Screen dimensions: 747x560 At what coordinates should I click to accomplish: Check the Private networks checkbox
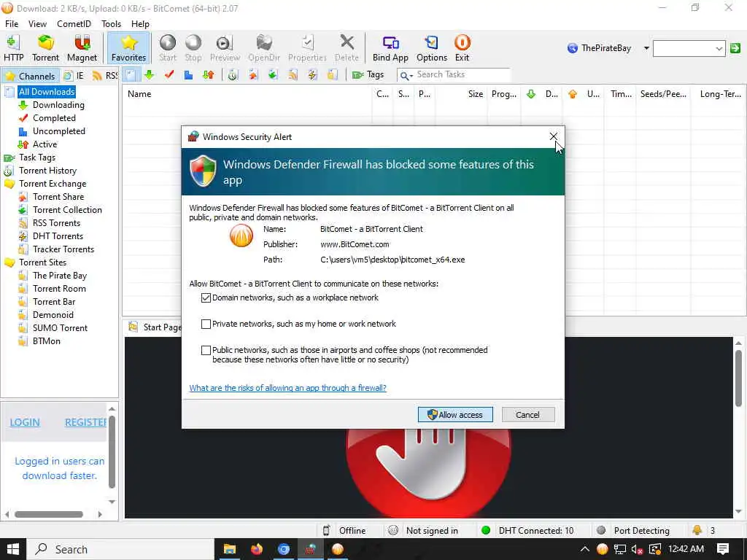click(x=206, y=324)
